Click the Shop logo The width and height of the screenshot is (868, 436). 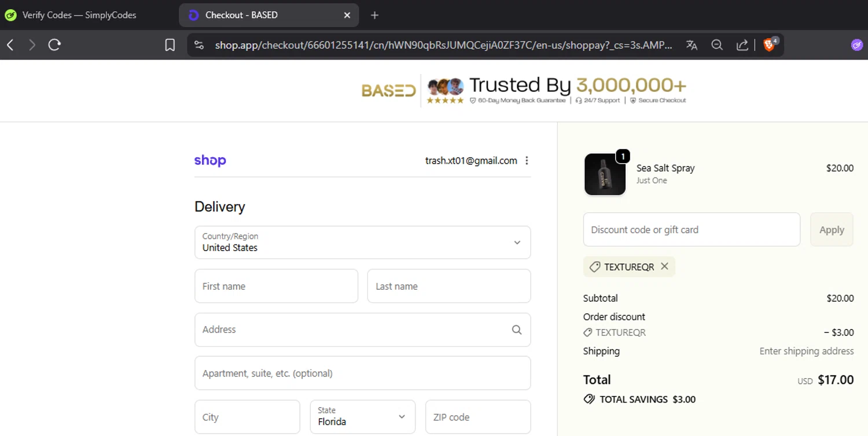coord(210,161)
